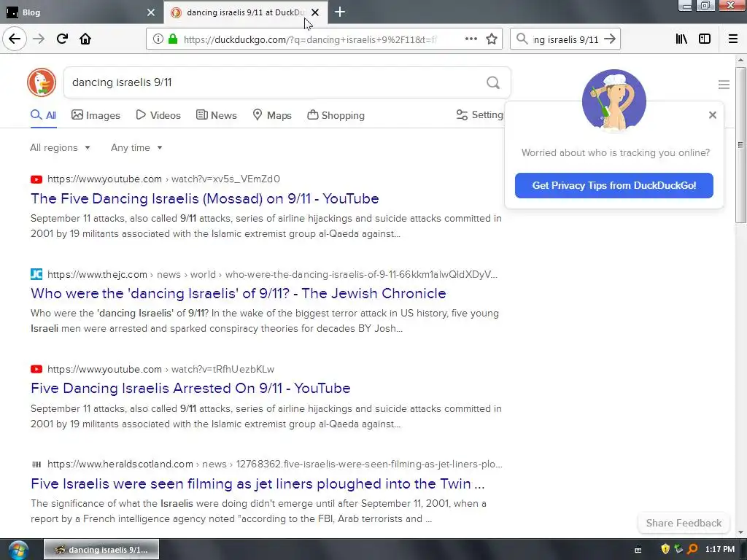
Task: Click the Share Feedback button
Action: tap(683, 523)
